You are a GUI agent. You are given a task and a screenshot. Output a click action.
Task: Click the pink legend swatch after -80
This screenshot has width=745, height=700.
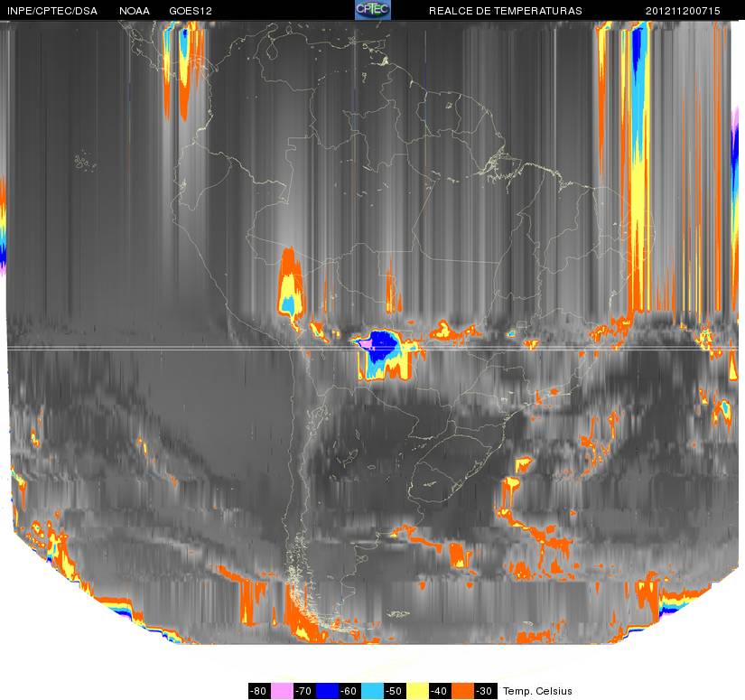coord(282,691)
